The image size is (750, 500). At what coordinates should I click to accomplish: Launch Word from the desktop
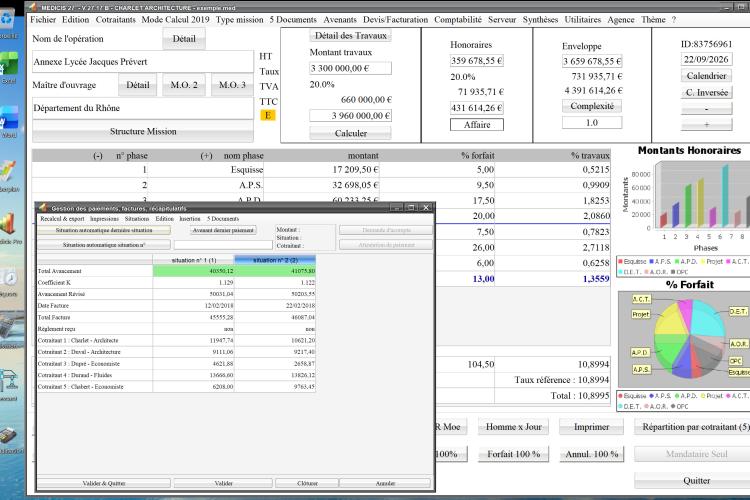(x=9, y=120)
